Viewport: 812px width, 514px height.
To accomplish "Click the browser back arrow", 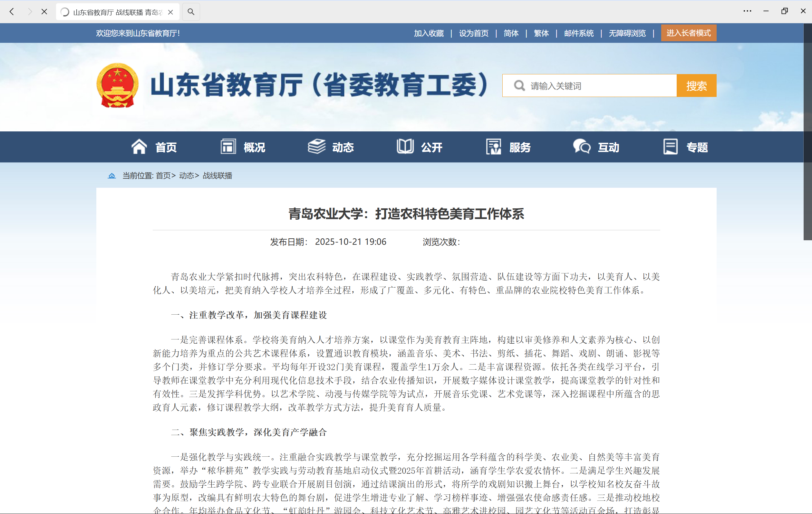I will coord(12,12).
